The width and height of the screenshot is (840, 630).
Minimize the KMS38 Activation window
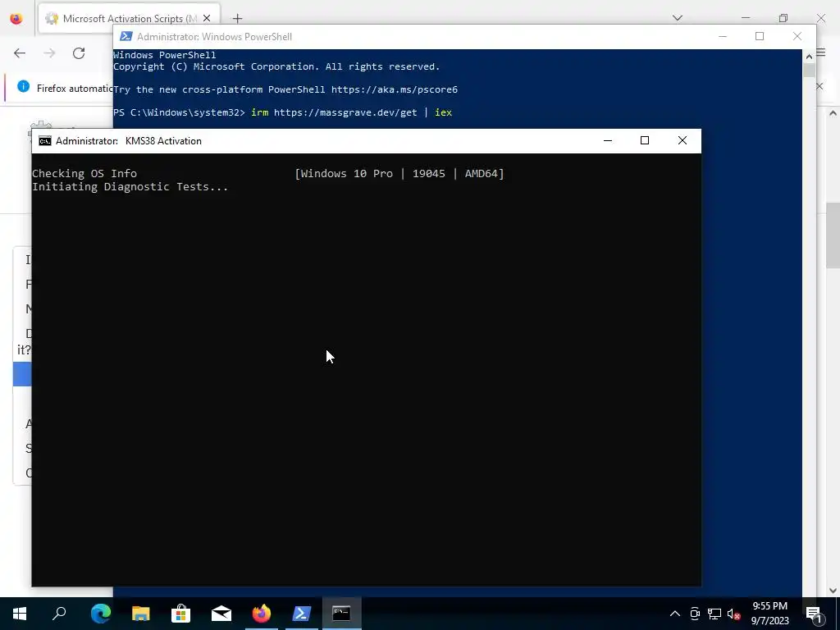(x=608, y=140)
